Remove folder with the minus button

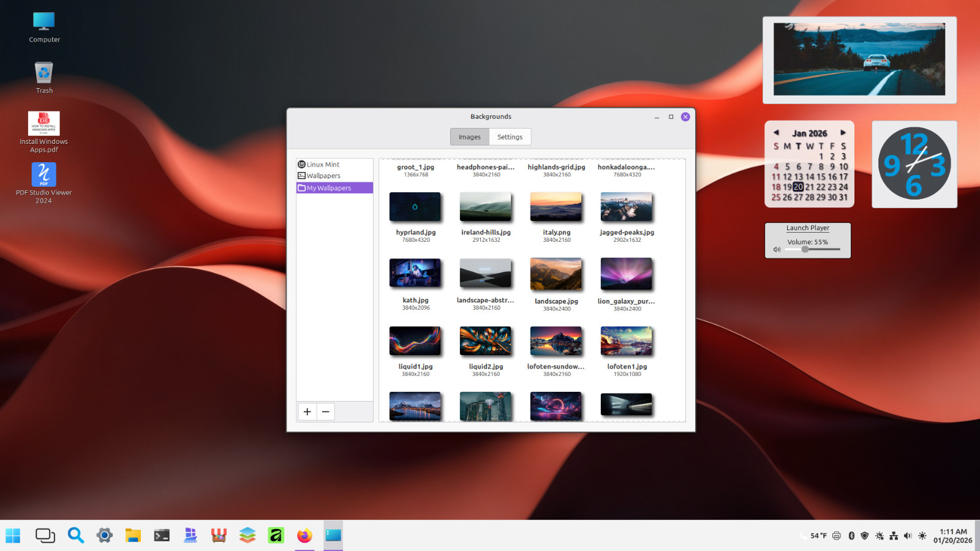point(326,411)
